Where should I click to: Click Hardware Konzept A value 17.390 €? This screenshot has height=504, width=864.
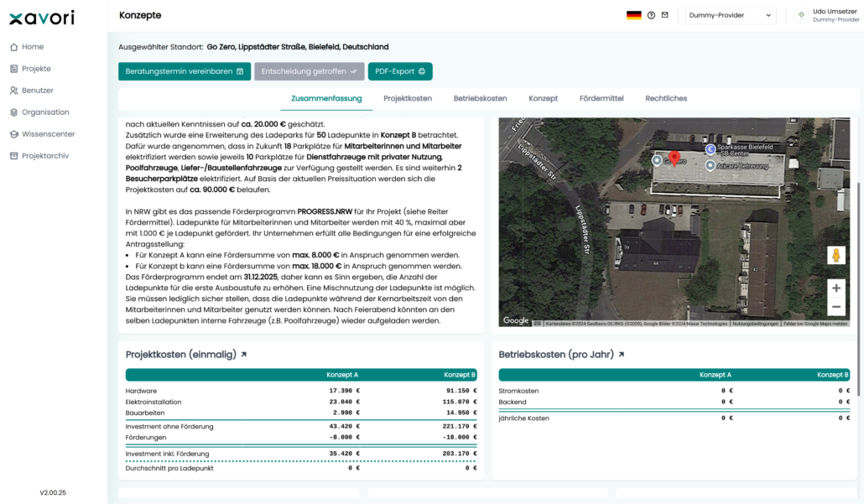pos(345,391)
